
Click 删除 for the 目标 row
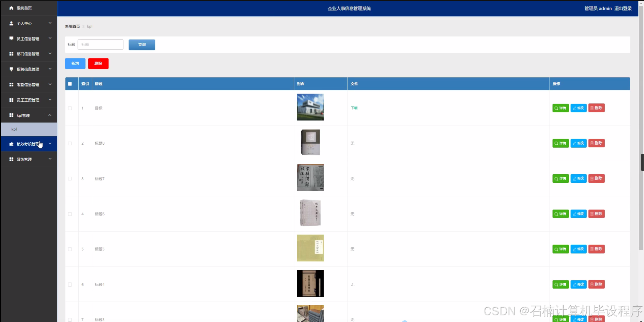(x=597, y=108)
